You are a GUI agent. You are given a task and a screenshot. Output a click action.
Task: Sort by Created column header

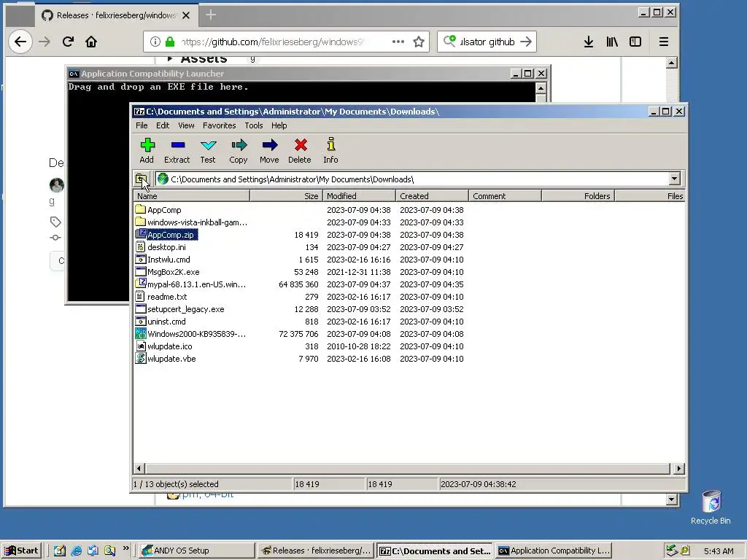[x=432, y=195]
